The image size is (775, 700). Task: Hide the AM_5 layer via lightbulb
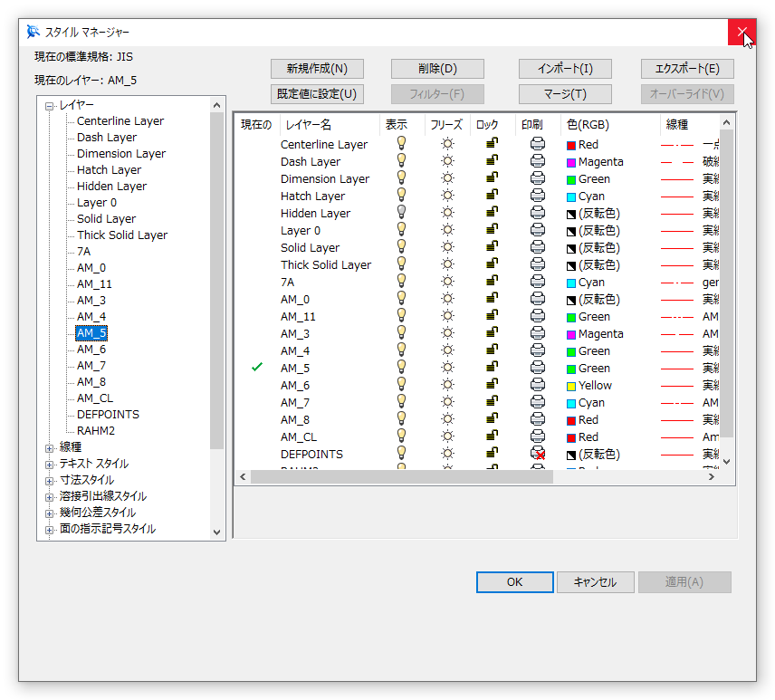coord(401,368)
